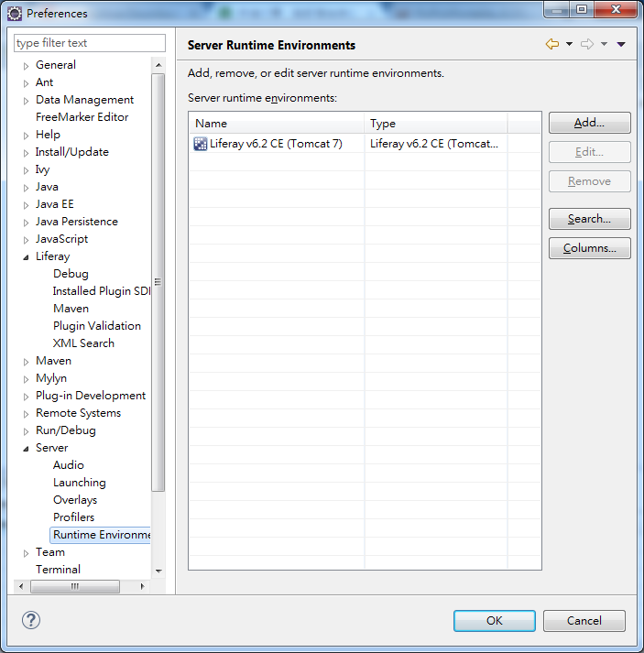Viewport: 644px width, 653px height.
Task: Select FreeMarker Editor preference page
Action: 82,117
